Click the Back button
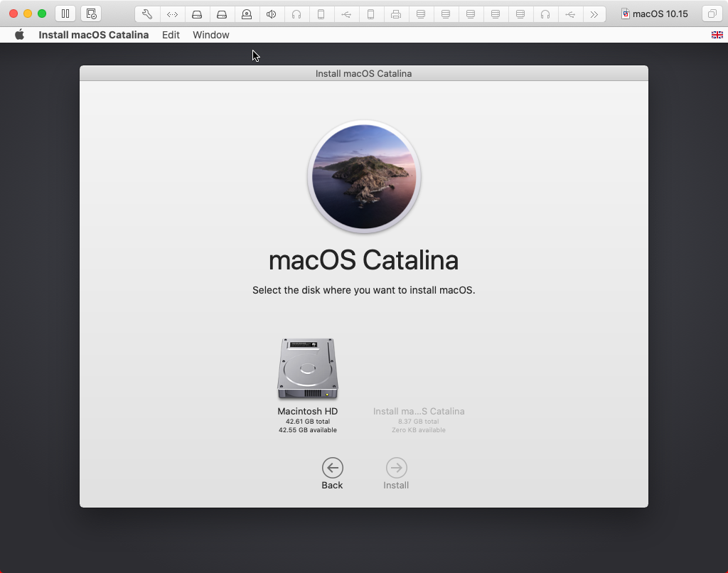This screenshot has height=573, width=728. [x=332, y=469]
